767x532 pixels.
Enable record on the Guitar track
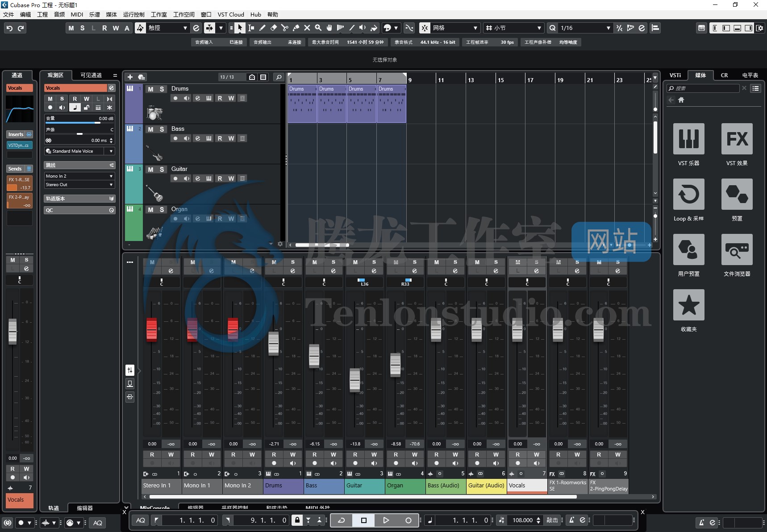(x=175, y=179)
